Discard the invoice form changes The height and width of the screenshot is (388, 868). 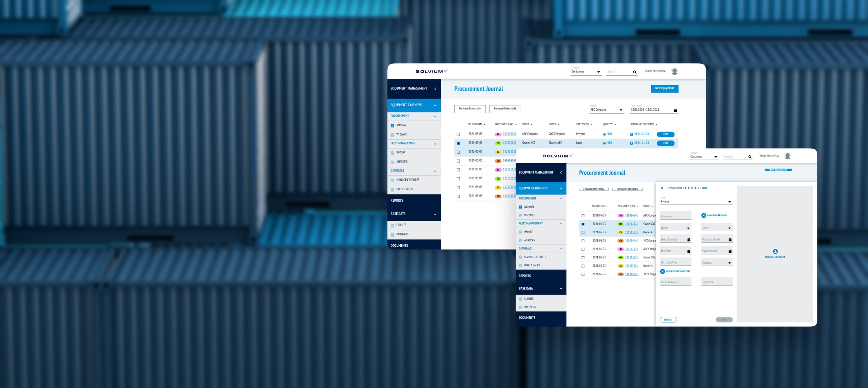coord(668,320)
